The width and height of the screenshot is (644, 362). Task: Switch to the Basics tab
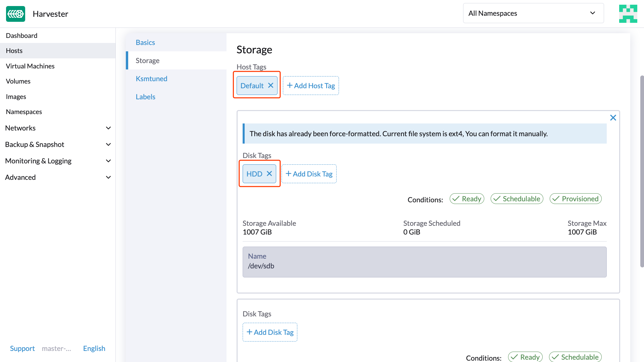click(145, 43)
